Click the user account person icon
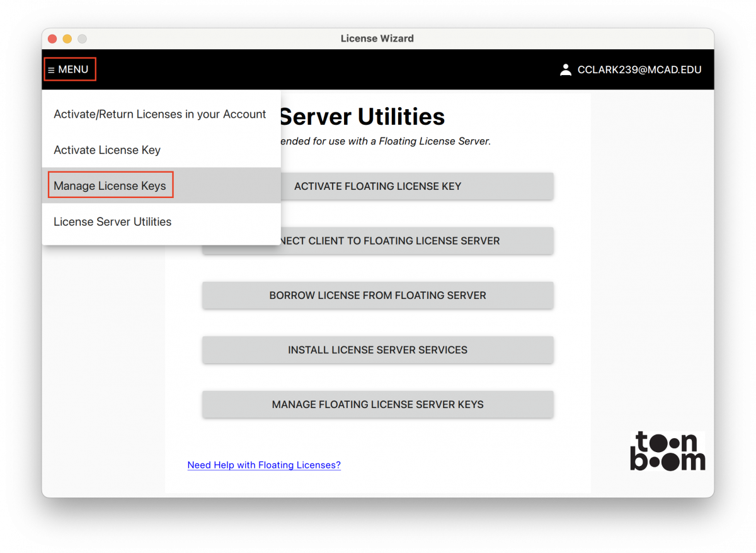 coord(565,69)
